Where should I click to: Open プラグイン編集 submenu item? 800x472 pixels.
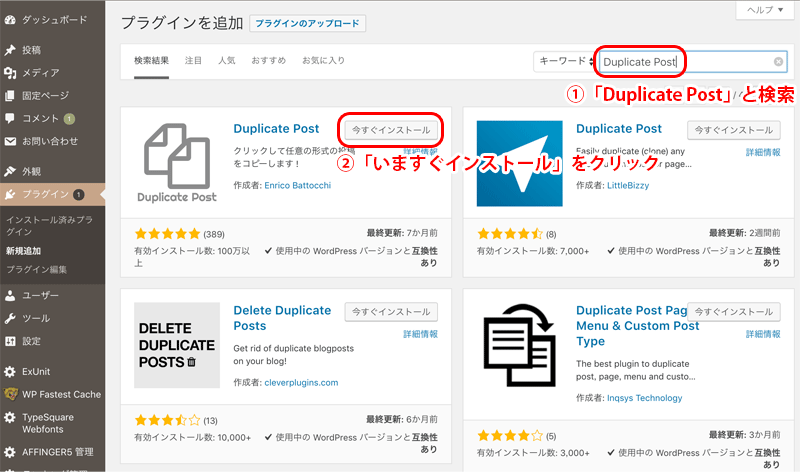coord(36,269)
